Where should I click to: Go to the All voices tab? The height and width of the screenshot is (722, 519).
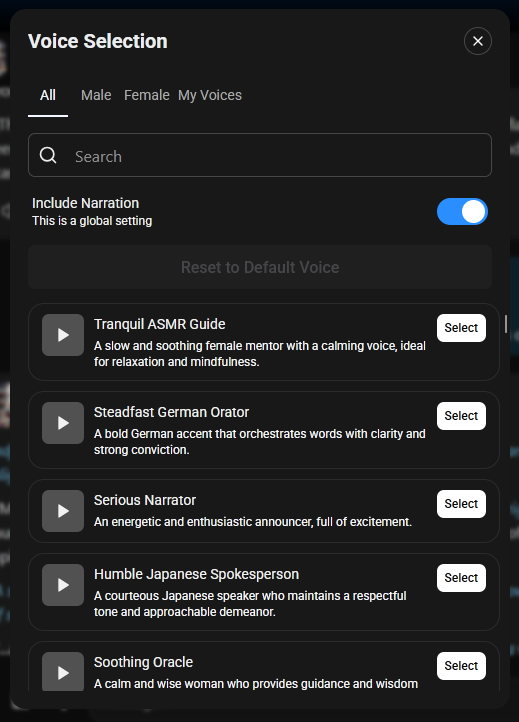(x=48, y=95)
